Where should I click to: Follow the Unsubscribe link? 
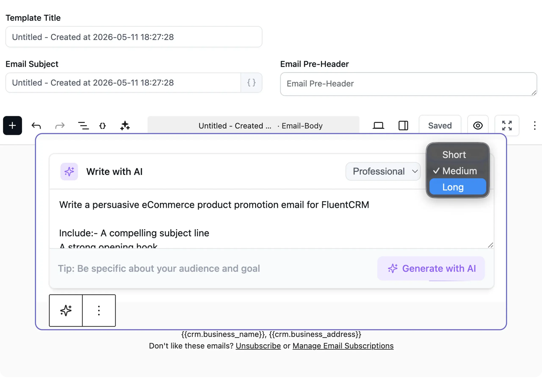click(258, 346)
